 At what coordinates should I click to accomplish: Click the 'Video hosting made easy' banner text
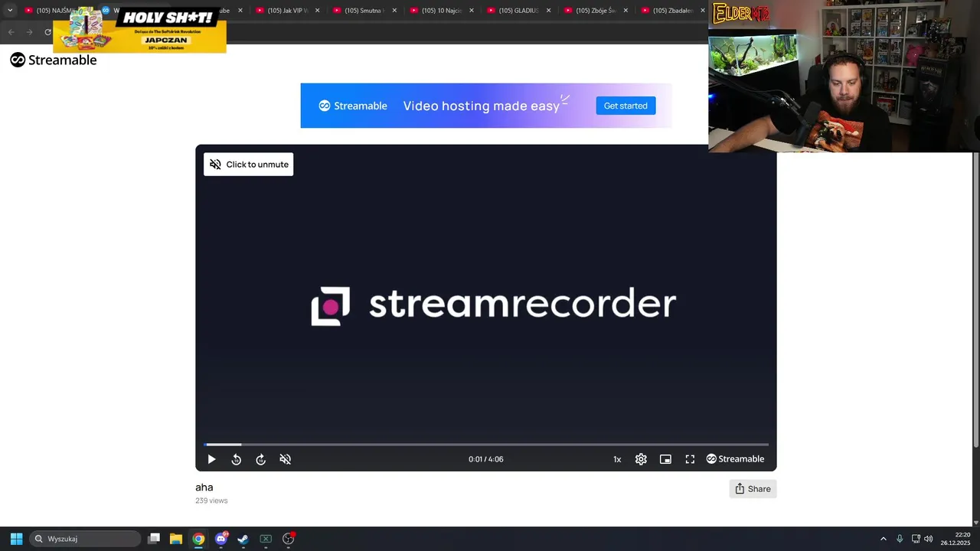coord(482,106)
